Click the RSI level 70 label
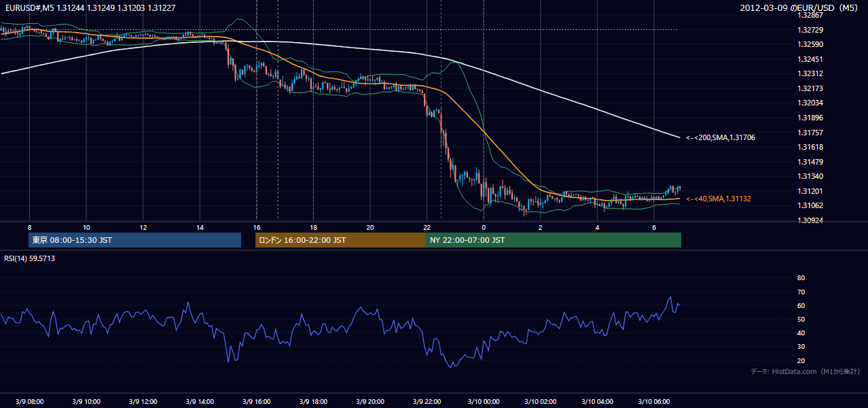Screen dimensions: 868x408 [801, 292]
